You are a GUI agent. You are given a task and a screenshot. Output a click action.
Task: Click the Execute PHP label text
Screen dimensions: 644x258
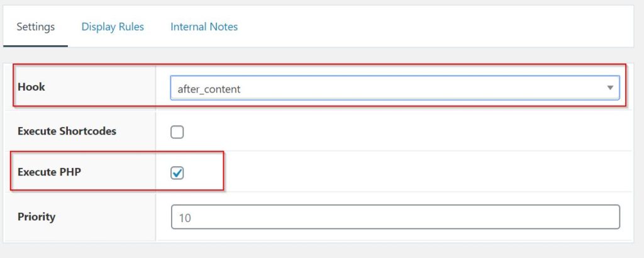[49, 172]
